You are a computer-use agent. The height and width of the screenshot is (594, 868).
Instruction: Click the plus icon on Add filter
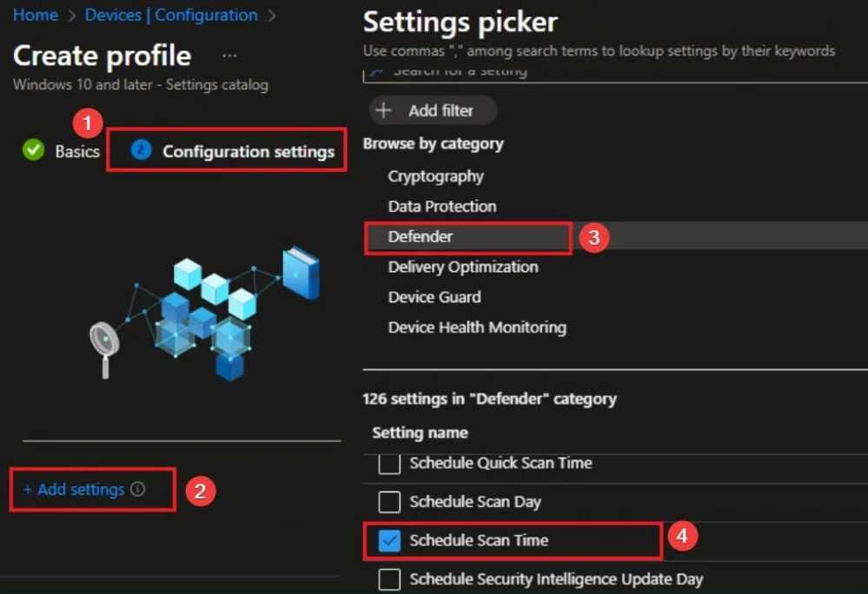tap(383, 110)
